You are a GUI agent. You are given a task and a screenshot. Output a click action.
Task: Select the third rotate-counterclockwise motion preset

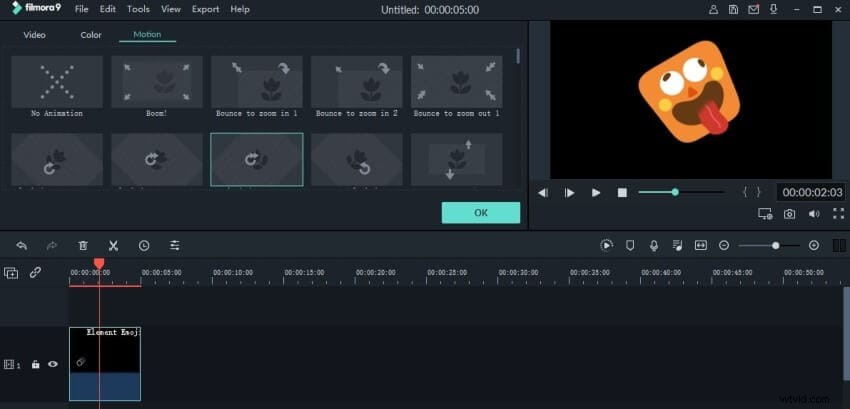click(357, 159)
